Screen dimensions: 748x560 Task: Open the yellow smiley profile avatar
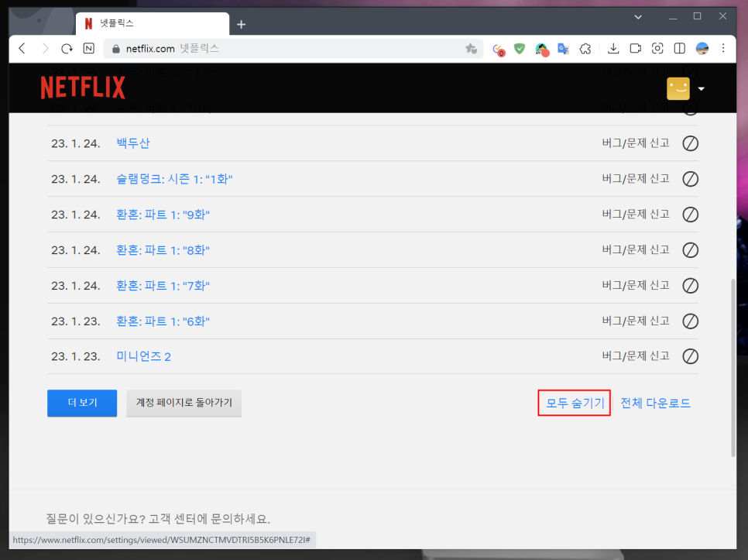tap(678, 88)
